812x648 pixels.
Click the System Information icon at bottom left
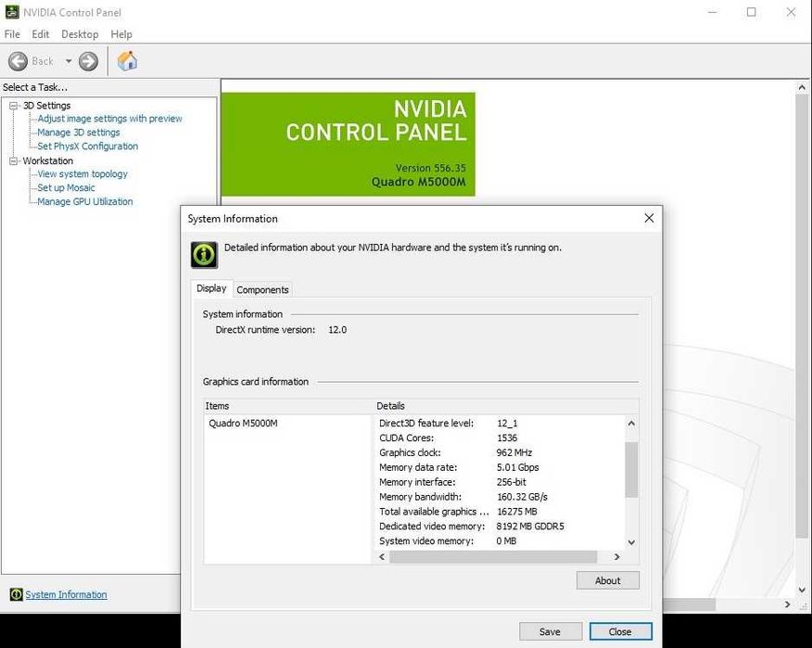(x=16, y=594)
